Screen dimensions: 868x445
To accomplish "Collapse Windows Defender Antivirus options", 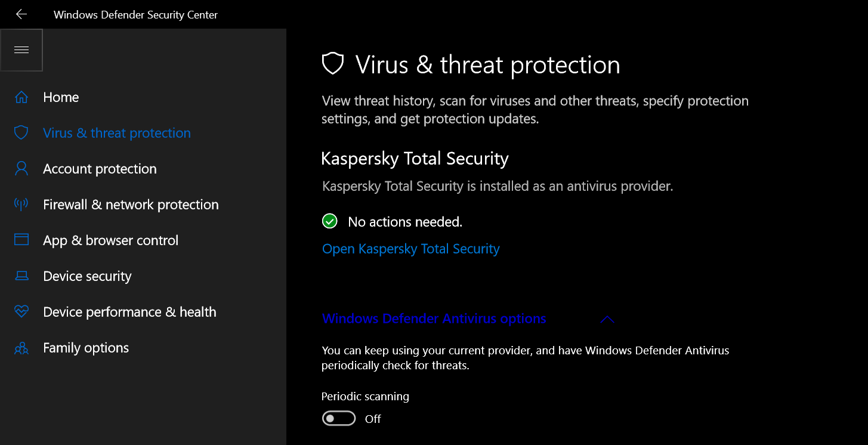I will click(x=434, y=319).
